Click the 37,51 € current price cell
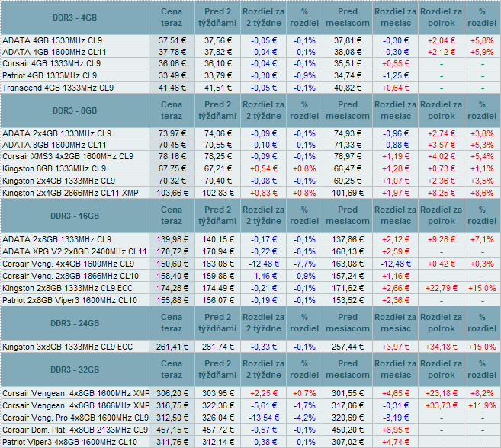Image resolution: width=501 pixels, height=448 pixels. tap(172, 40)
